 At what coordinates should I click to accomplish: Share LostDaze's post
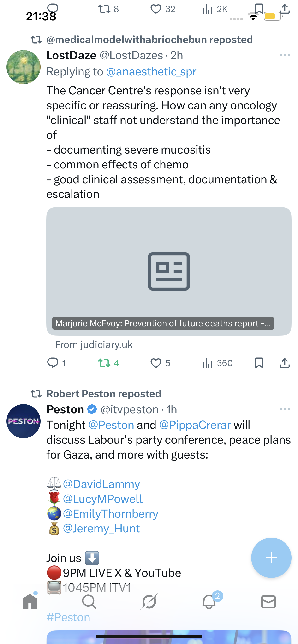[285, 363]
